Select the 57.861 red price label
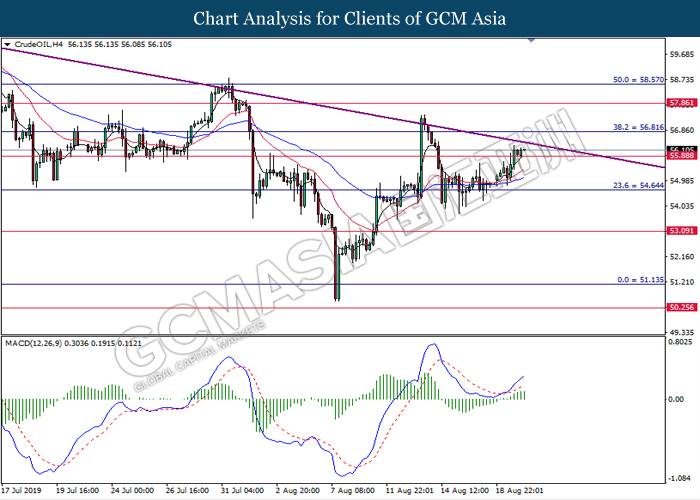700x500 pixels. [682, 103]
